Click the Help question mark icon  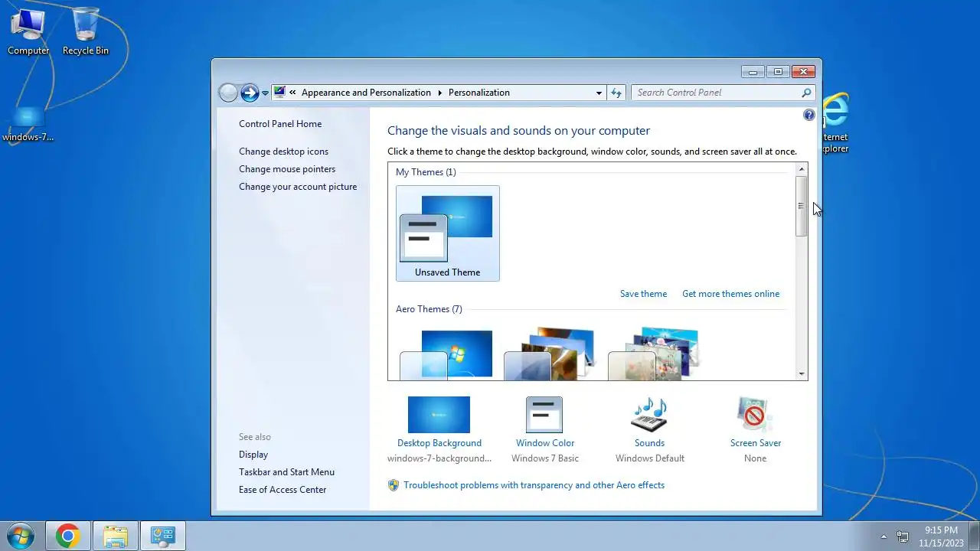click(809, 115)
